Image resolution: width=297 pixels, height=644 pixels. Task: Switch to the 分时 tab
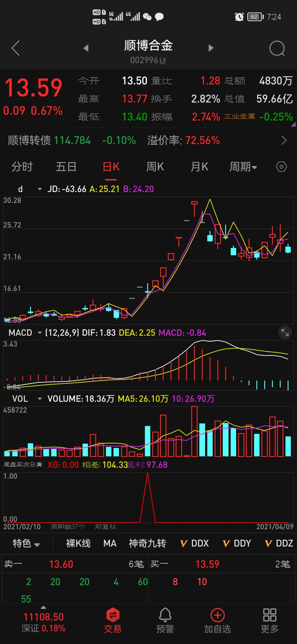(22, 167)
